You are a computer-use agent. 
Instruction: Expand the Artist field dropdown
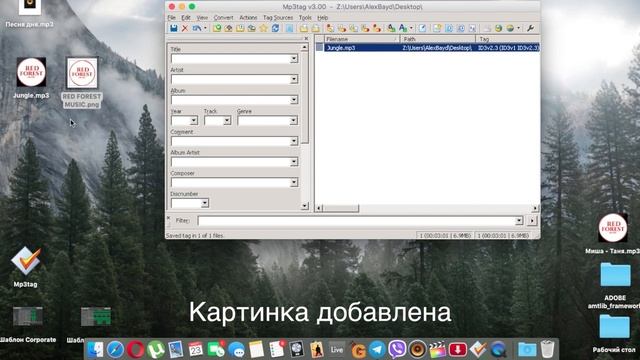tap(294, 79)
